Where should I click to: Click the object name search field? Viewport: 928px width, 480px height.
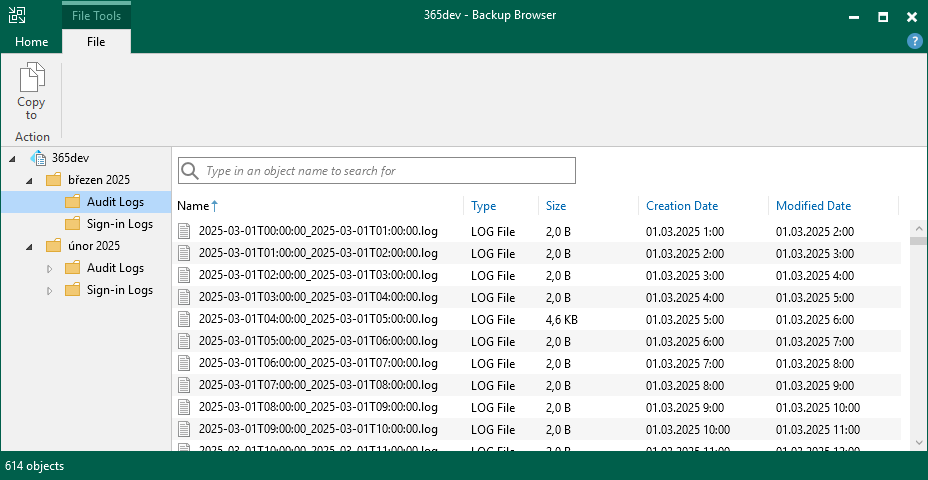tap(376, 170)
